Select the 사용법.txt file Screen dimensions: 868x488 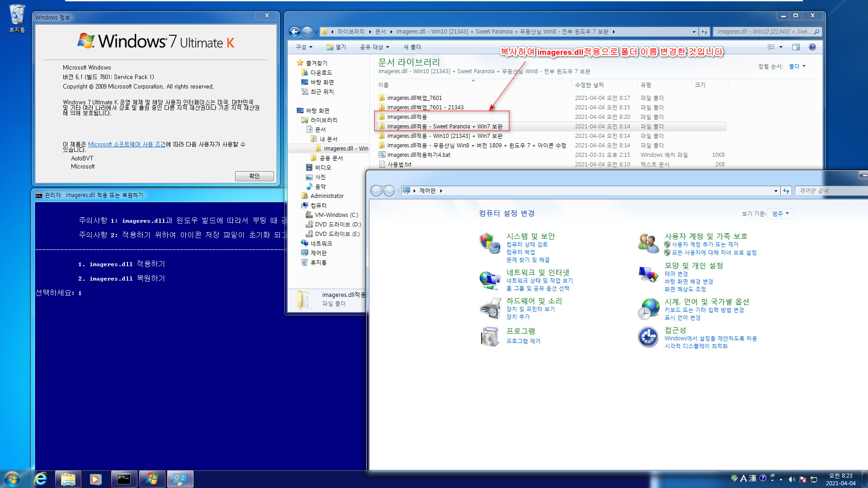click(399, 164)
